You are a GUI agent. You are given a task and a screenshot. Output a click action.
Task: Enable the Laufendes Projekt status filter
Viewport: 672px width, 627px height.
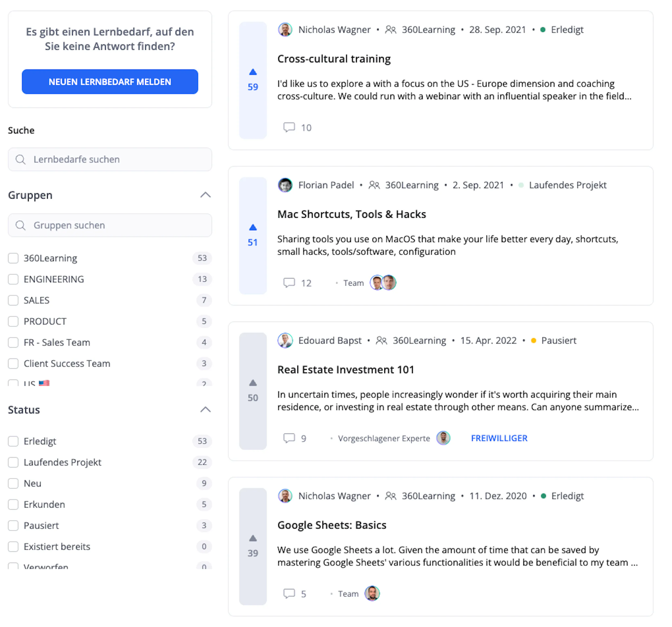tap(13, 462)
